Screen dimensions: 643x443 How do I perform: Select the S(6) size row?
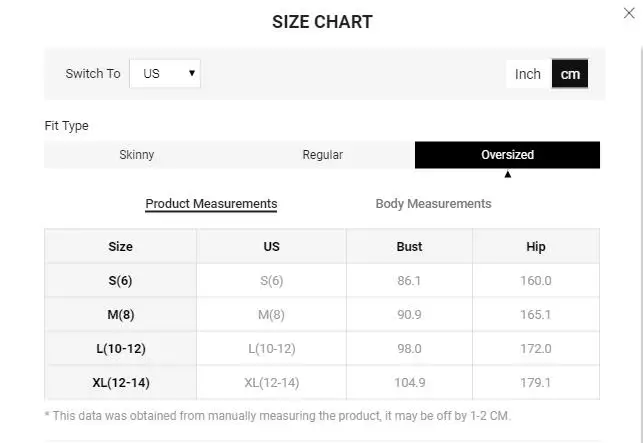(120, 281)
